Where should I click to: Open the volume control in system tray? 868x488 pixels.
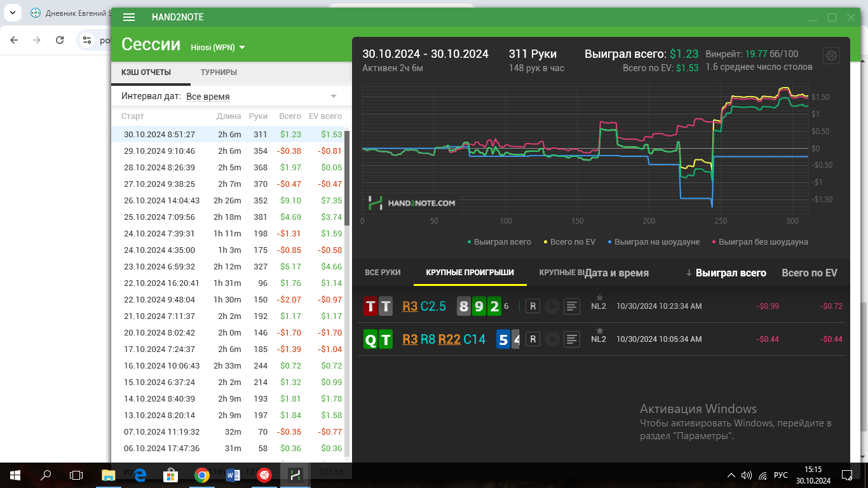[x=747, y=475]
